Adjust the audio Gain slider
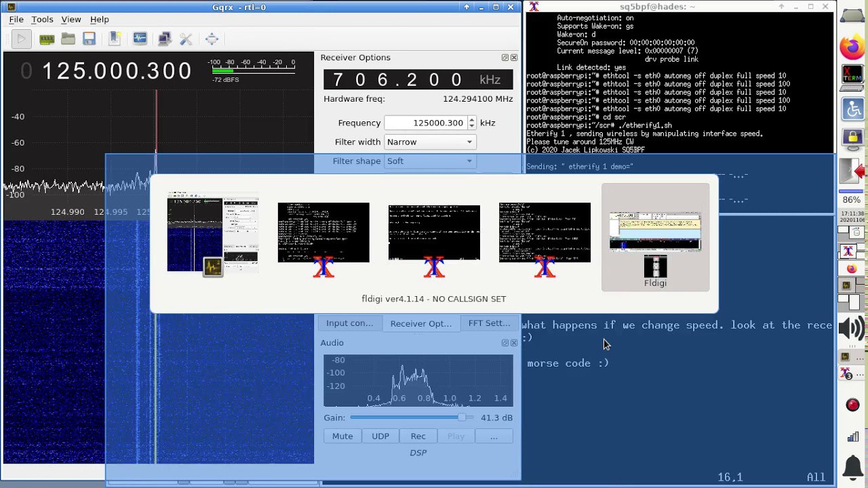868x488 pixels. [412, 418]
